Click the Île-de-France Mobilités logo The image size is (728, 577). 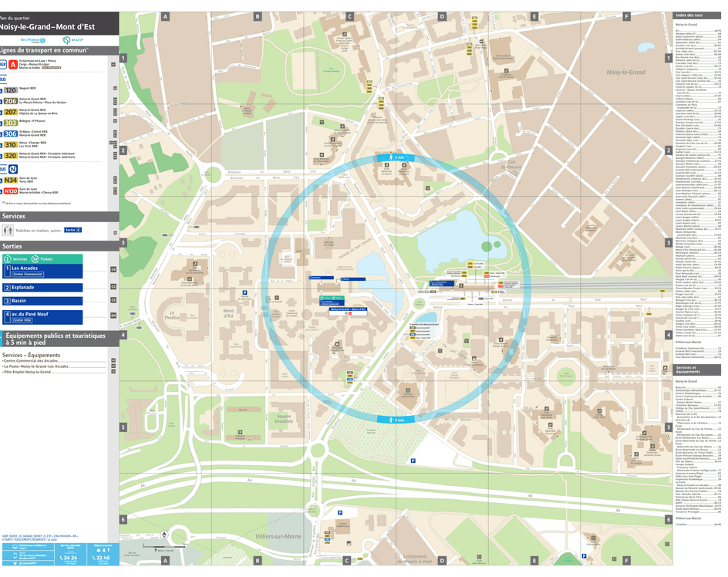pyautogui.click(x=33, y=40)
